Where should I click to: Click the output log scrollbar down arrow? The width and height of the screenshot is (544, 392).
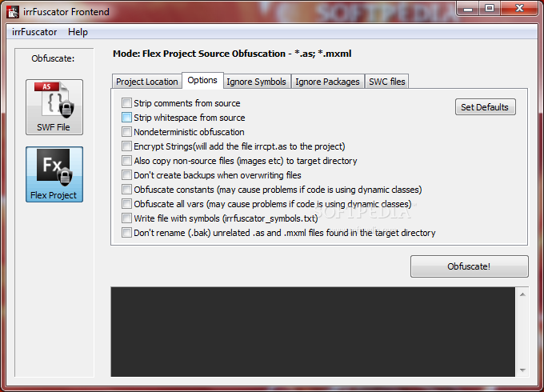pos(522,370)
